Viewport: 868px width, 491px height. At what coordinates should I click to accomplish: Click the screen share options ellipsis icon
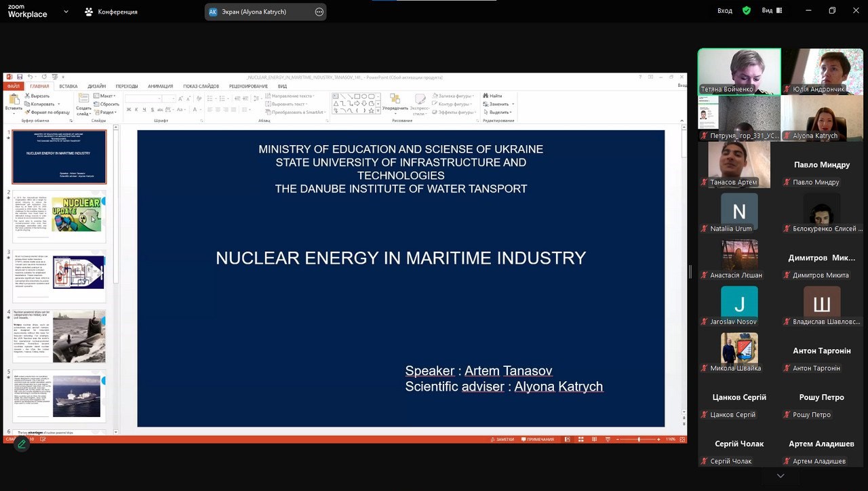319,12
